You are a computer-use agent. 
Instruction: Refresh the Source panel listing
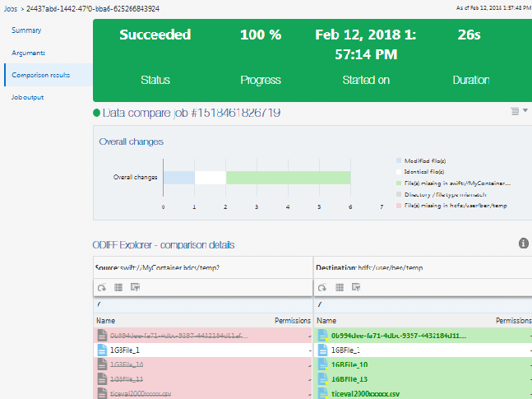[x=102, y=288]
